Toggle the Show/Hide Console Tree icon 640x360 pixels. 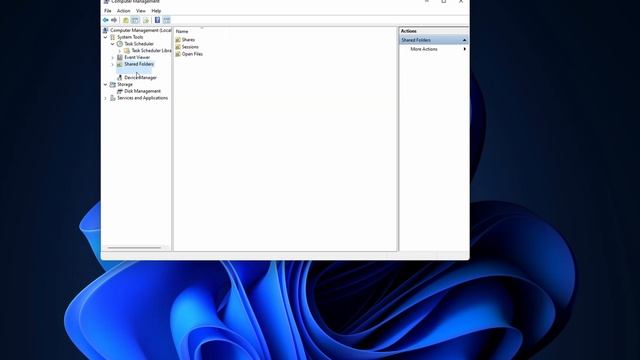[135, 20]
